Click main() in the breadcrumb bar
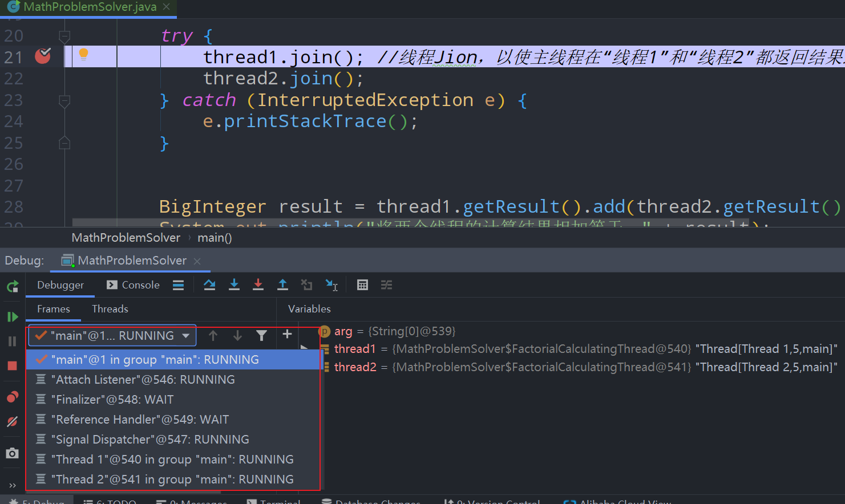The width and height of the screenshot is (845, 504). (215, 238)
